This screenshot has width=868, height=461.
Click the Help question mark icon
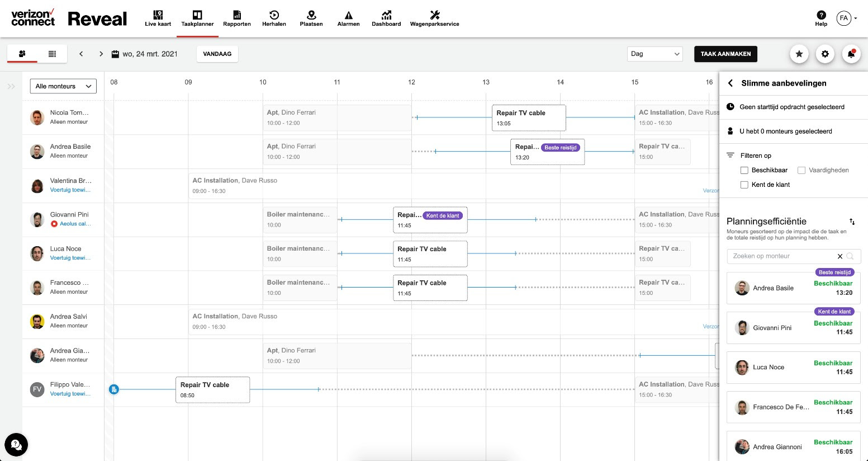click(x=821, y=15)
